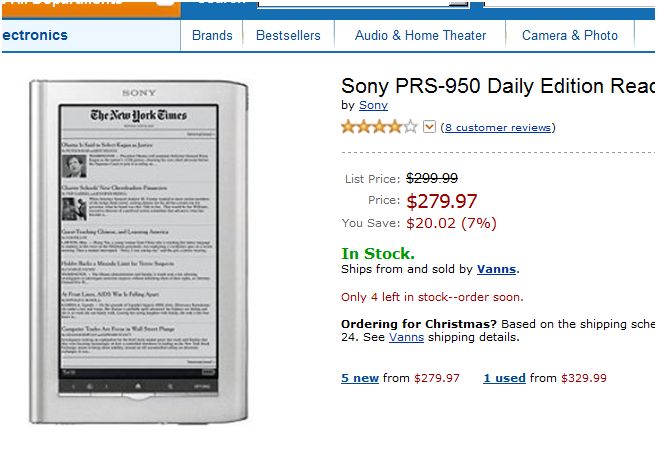Screen dimensions: 657x464
Task: Expand the rating breakdown dropdown arrow
Action: tap(430, 127)
